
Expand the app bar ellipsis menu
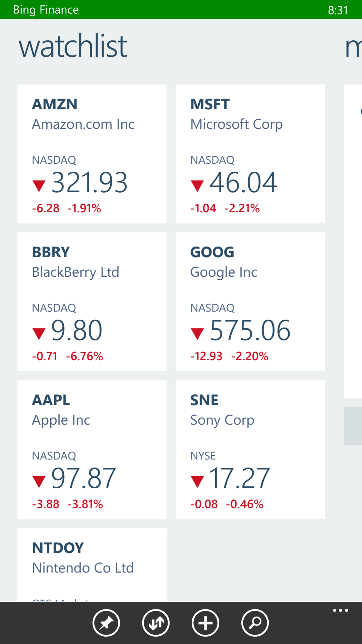point(340,610)
